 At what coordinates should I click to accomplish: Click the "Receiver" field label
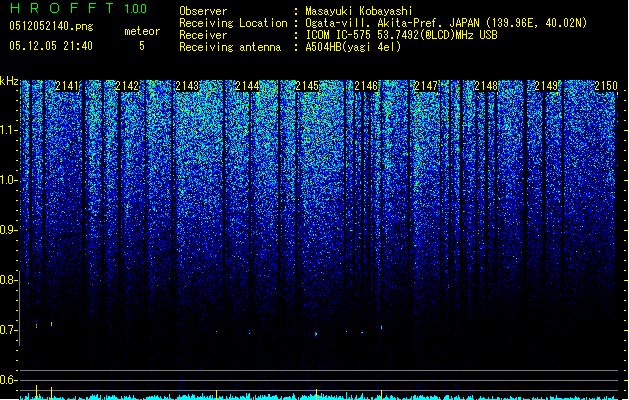pyautogui.click(x=203, y=35)
